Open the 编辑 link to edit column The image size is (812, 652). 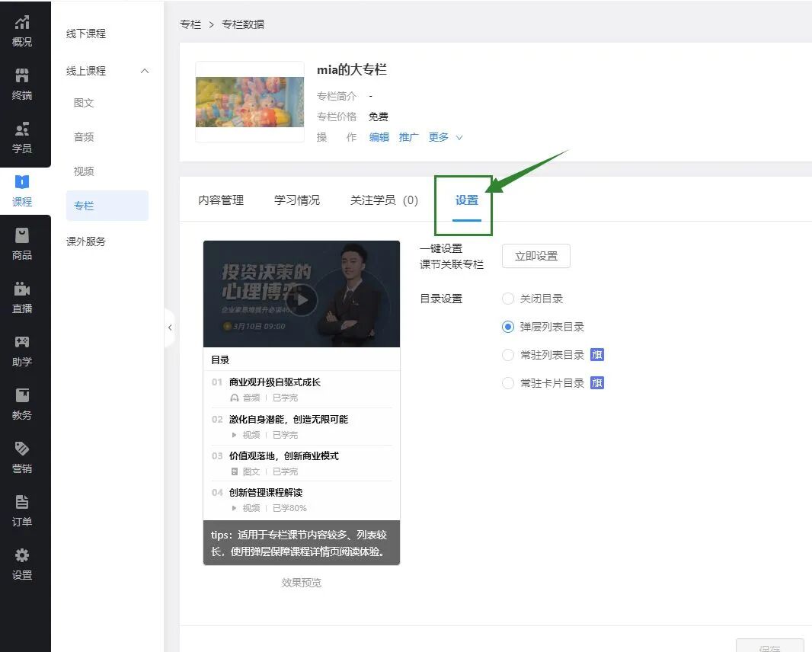click(x=379, y=138)
